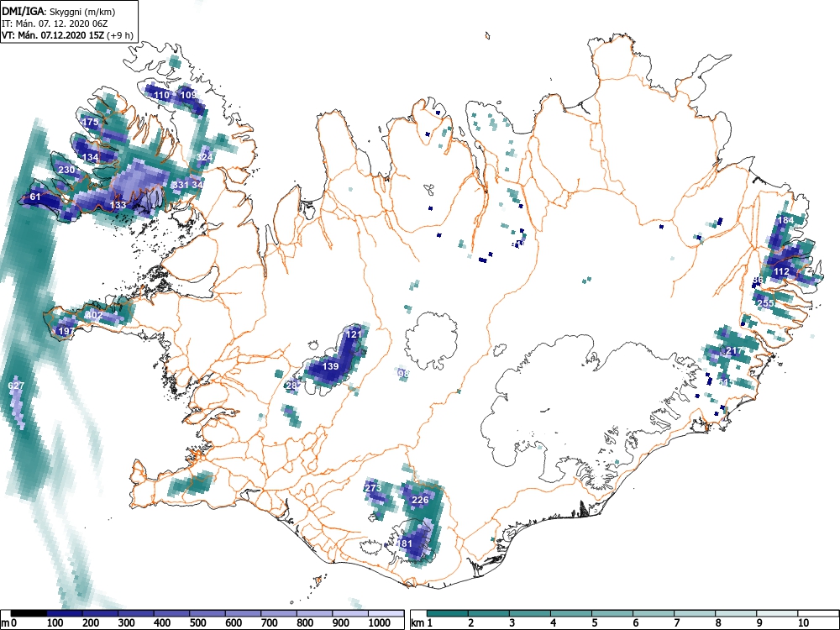840x630 pixels.
Task: Click the visibility value '110' in the Westfjords
Action: tap(161, 95)
